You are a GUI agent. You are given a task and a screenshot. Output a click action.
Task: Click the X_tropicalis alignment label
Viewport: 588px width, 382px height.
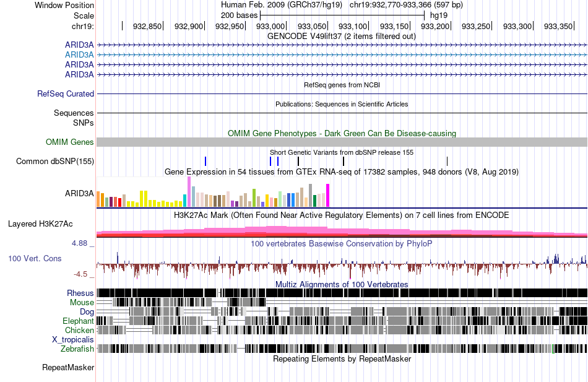click(x=73, y=340)
